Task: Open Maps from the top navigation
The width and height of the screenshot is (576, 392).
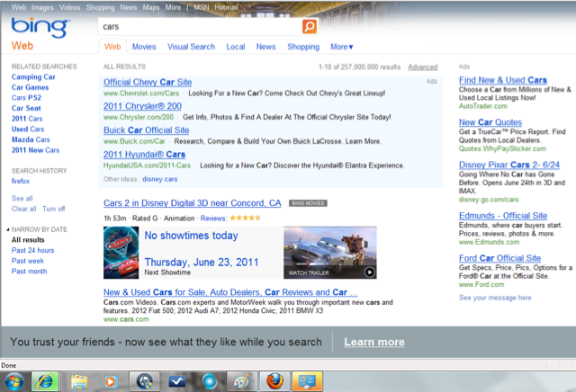Action: tap(151, 7)
